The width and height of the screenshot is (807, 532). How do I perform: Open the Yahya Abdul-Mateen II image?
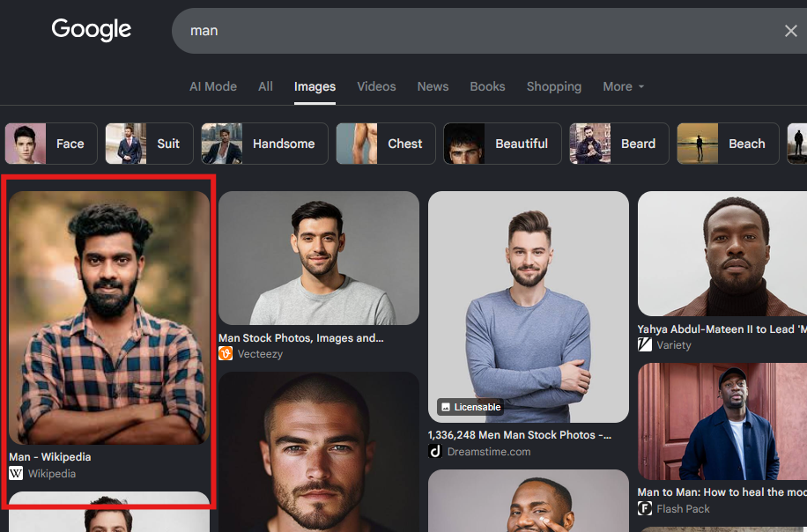722,254
